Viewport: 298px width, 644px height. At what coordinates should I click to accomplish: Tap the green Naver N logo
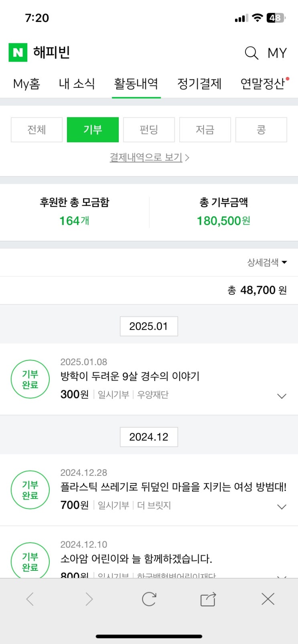[x=18, y=52]
